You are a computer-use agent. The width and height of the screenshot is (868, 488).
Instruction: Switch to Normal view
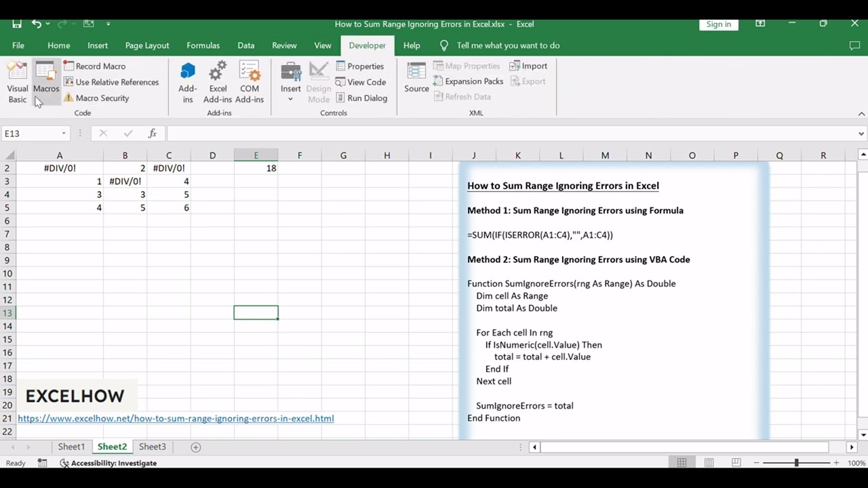(682, 463)
